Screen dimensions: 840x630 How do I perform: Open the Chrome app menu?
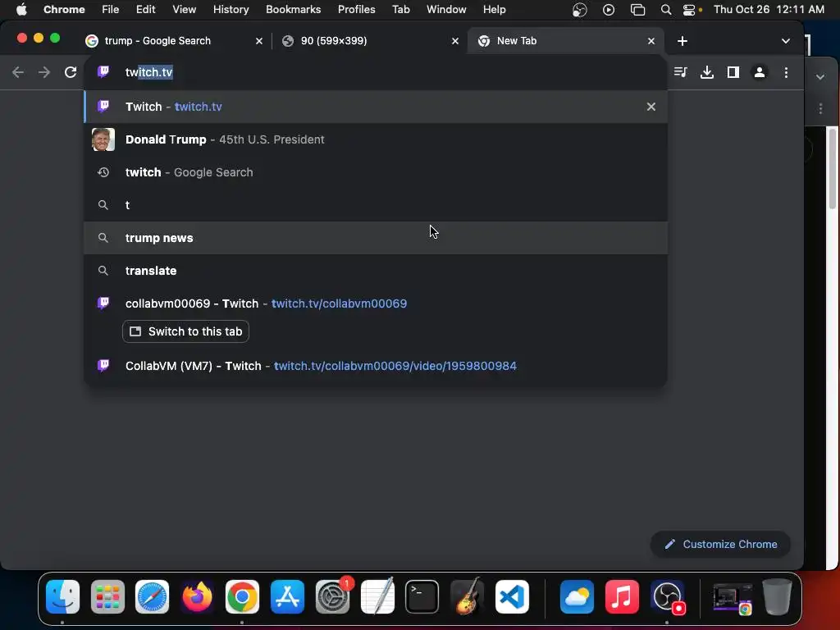(64, 10)
